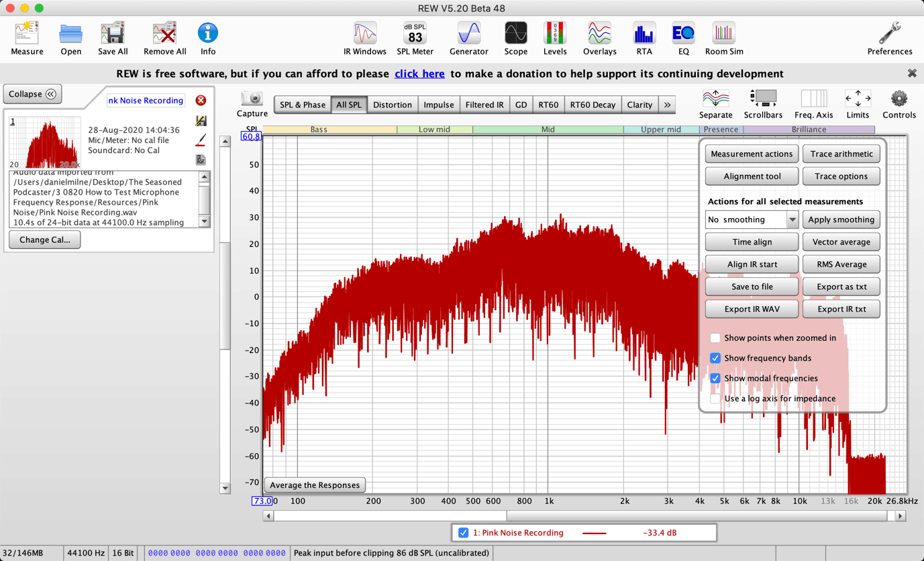The image size is (924, 561).
Task: Open the EQ window
Action: 682,34
